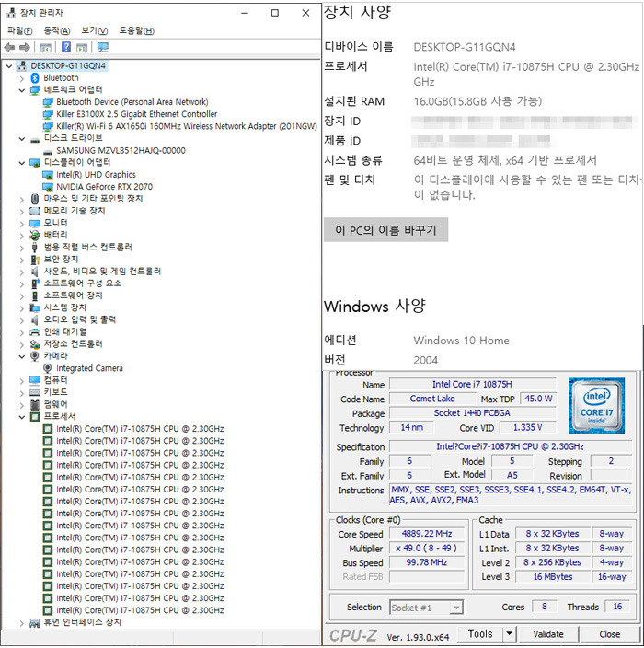Expand the Bluetooth category
644x648 pixels.
(22, 78)
